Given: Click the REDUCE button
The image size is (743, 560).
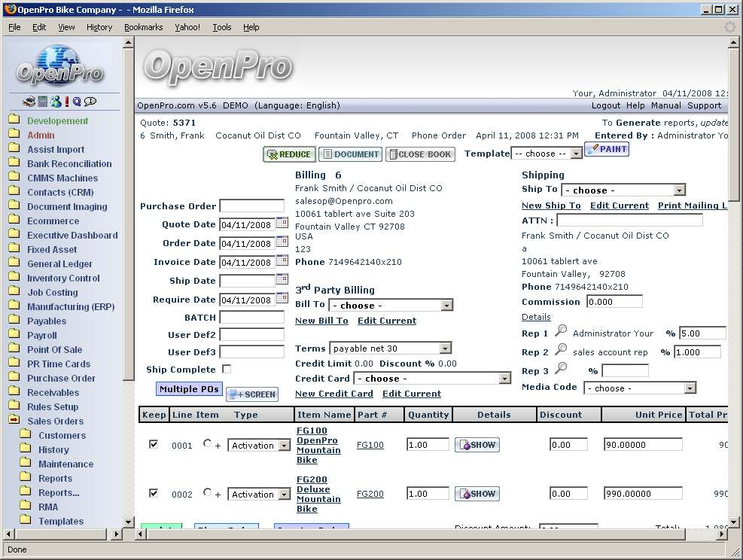Looking at the screenshot, I should [289, 154].
